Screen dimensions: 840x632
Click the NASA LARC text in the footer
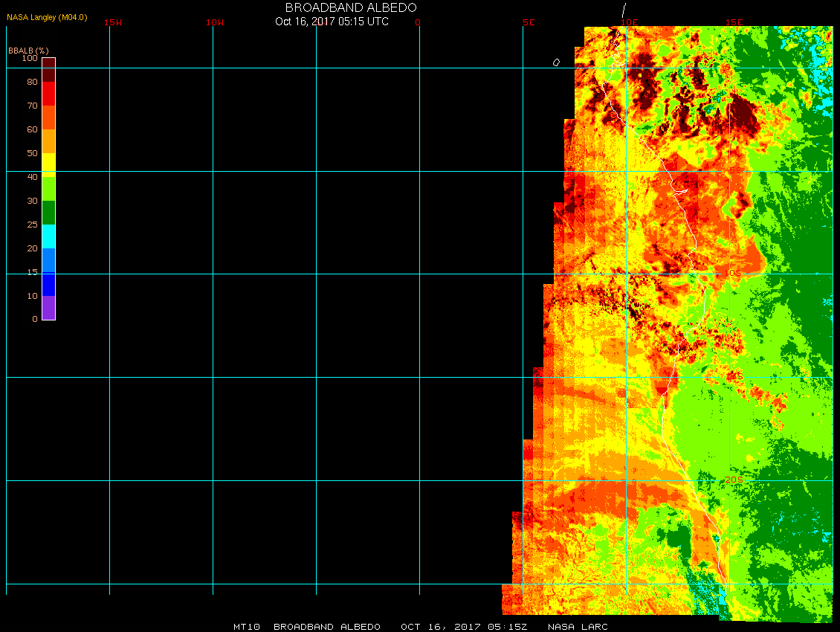click(578, 627)
